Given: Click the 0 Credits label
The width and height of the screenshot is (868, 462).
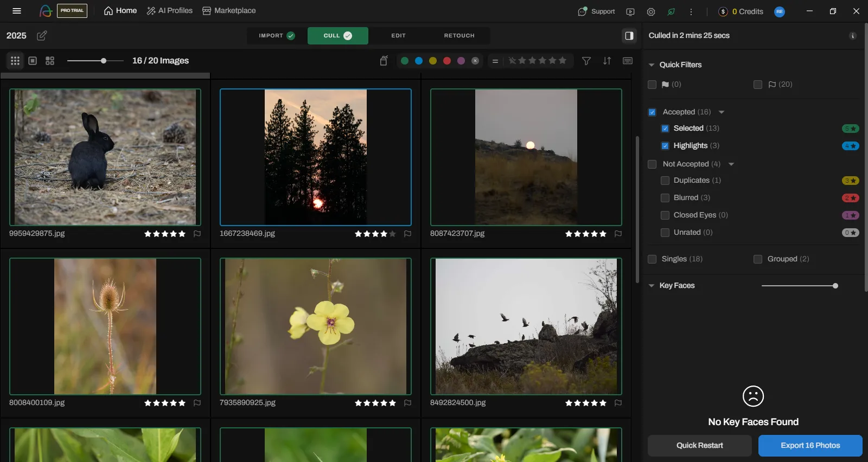Looking at the screenshot, I should point(748,11).
